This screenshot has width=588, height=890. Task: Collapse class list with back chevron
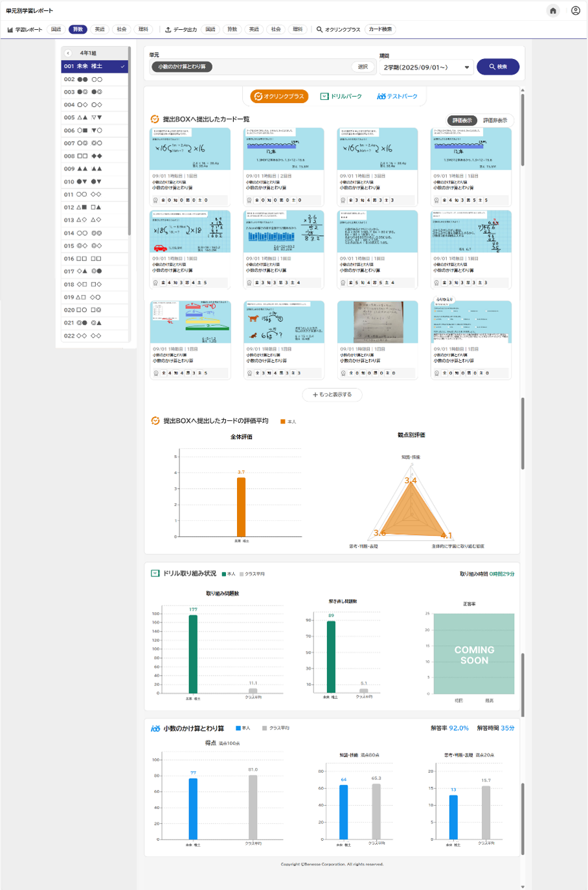[68, 53]
